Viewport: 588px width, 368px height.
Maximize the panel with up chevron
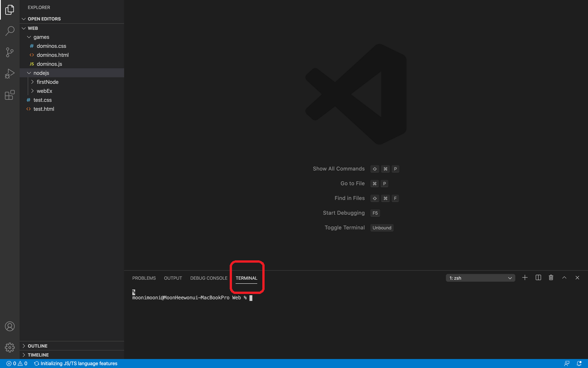(564, 278)
